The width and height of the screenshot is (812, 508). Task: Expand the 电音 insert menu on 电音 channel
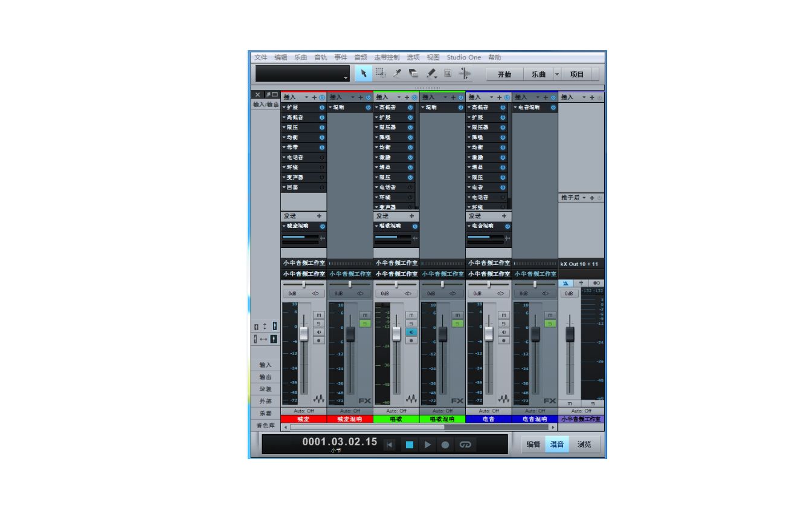pyautogui.click(x=469, y=187)
